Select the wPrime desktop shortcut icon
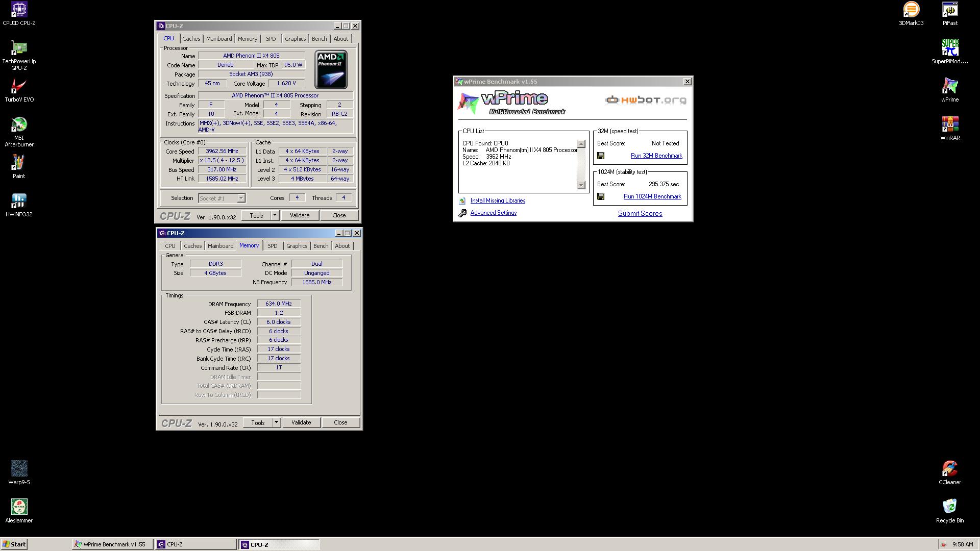Viewport: 980px width, 551px height. [x=950, y=90]
